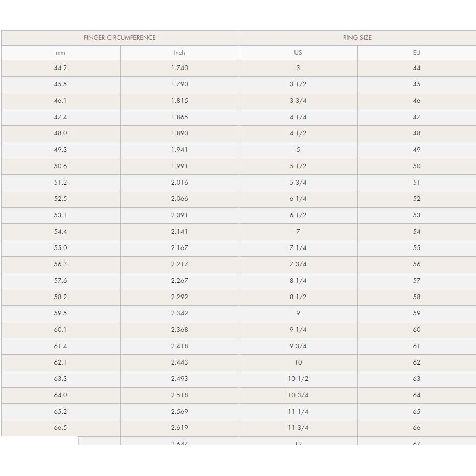Select the 49.3 mm cell
This screenshot has height=476, width=476.
pyautogui.click(x=61, y=150)
